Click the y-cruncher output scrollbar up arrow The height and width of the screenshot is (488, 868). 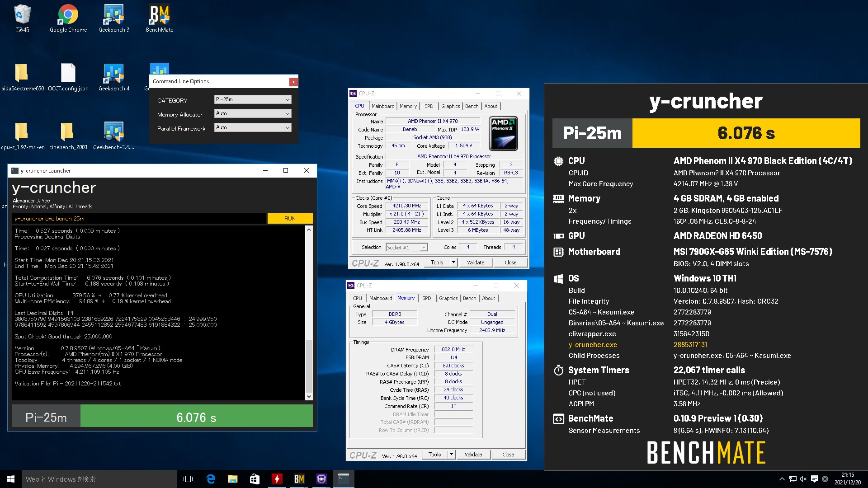[309, 230]
